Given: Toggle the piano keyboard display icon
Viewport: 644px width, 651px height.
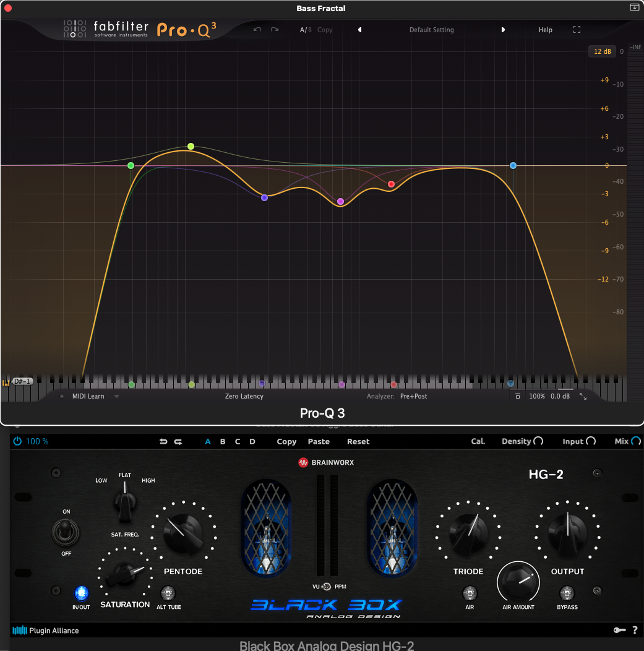Looking at the screenshot, I should point(6,382).
